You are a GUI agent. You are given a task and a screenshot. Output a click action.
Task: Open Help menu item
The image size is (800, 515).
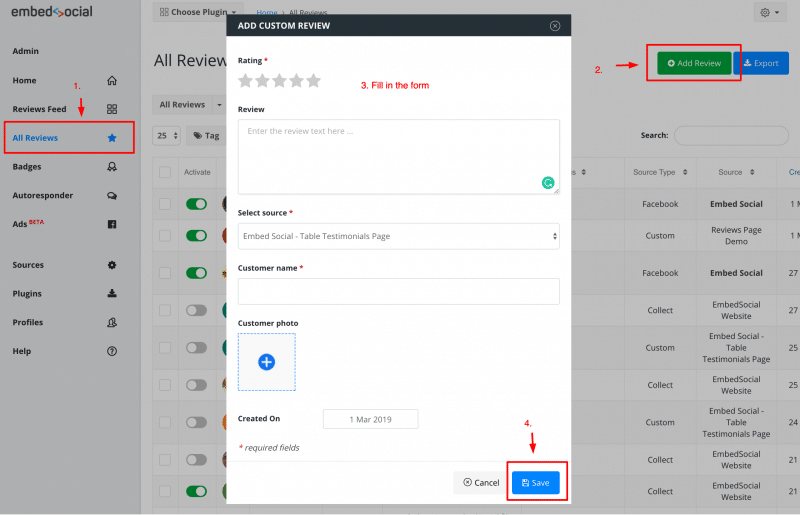point(21,351)
